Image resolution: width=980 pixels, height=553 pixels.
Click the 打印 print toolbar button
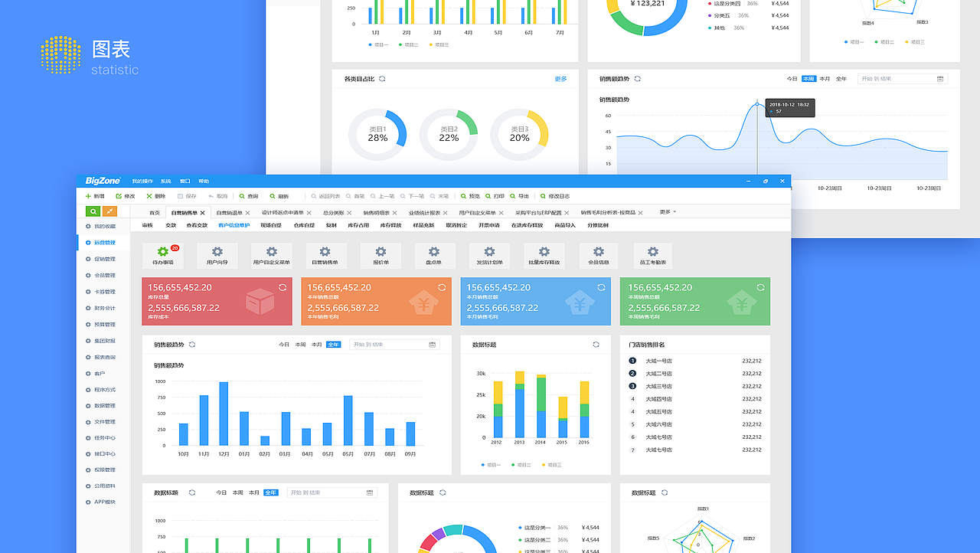tap(495, 196)
